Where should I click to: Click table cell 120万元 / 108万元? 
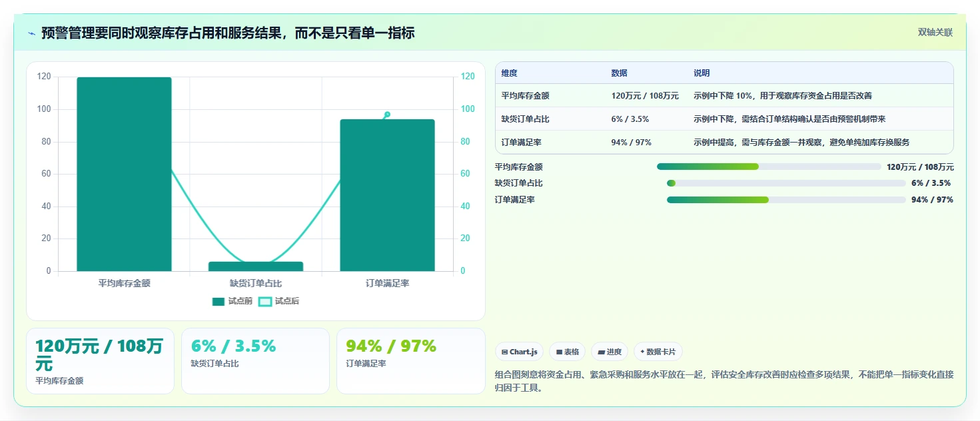645,96
